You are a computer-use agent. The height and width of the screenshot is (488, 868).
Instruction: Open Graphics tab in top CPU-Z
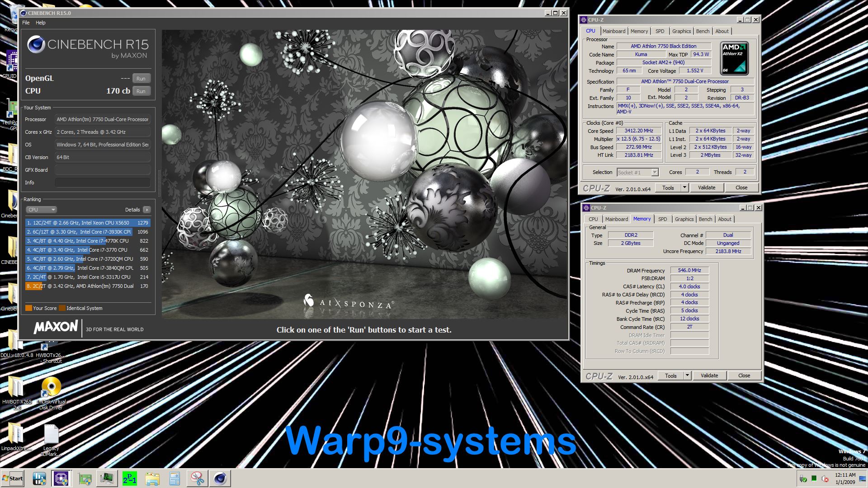681,31
